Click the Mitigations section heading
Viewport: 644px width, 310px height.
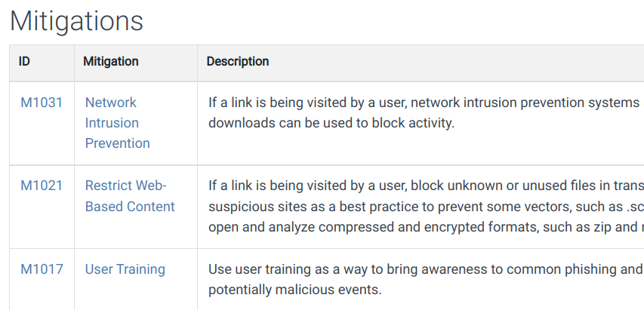pos(76,21)
